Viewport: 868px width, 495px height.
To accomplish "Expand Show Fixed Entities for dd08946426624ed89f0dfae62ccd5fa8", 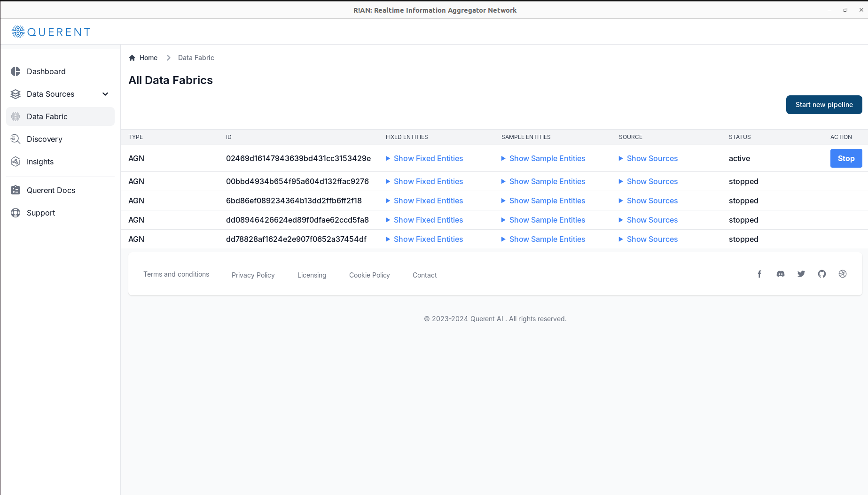I will 424,220.
